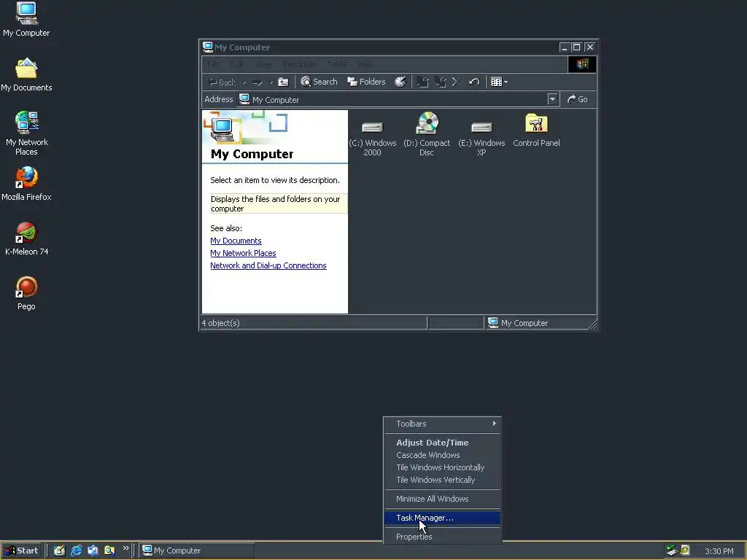Image resolution: width=747 pixels, height=560 pixels.
Task: Follow Network and Dial-up Connections link
Action: pyautogui.click(x=268, y=265)
